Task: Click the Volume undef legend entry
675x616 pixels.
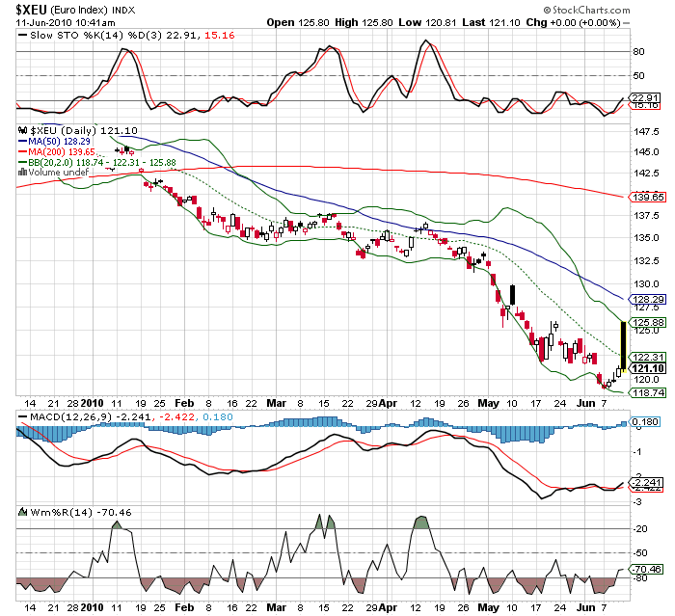Action: (x=59, y=173)
